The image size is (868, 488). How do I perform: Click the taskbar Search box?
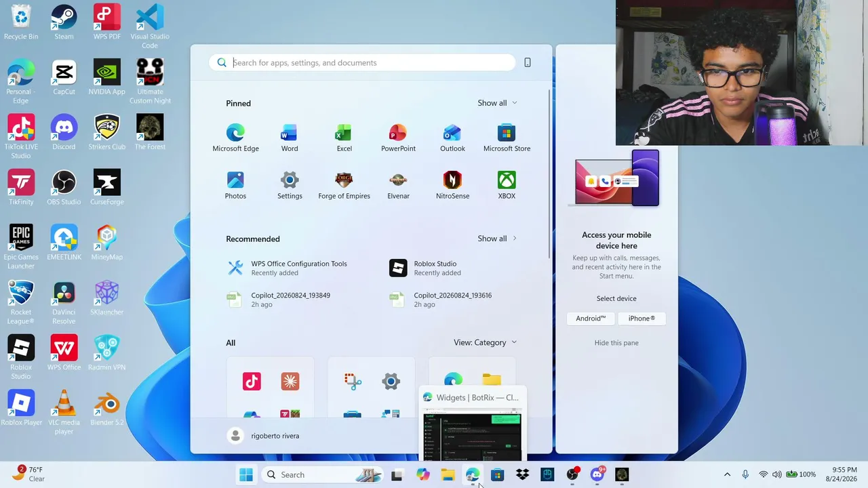323,474
